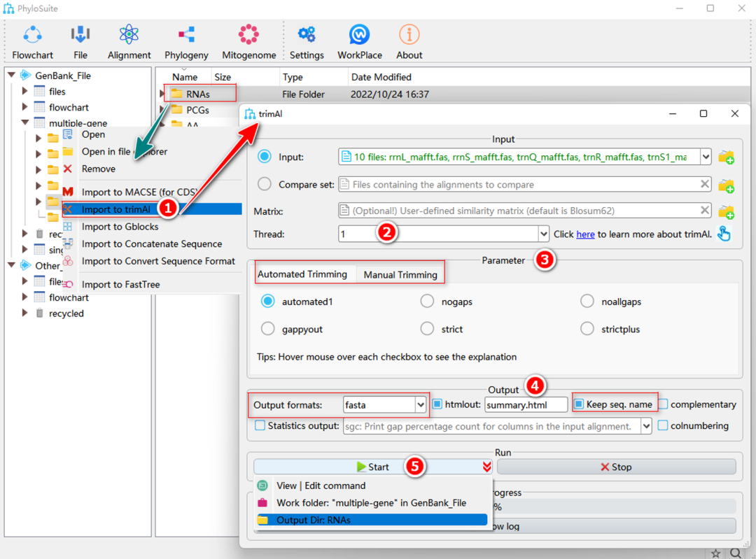756x559 pixels.
Task: Click the Work folder briefcase icon
Action: pyautogui.click(x=262, y=502)
